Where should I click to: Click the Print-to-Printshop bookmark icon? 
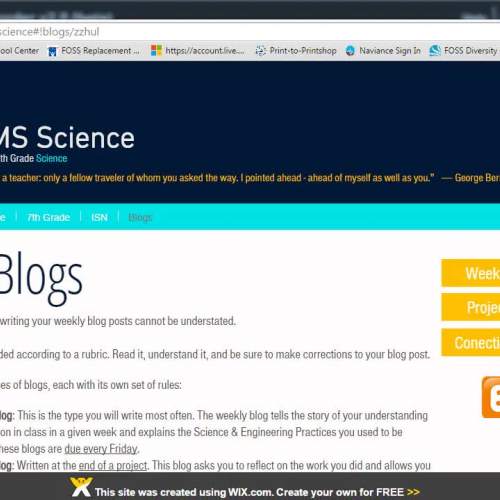(261, 51)
